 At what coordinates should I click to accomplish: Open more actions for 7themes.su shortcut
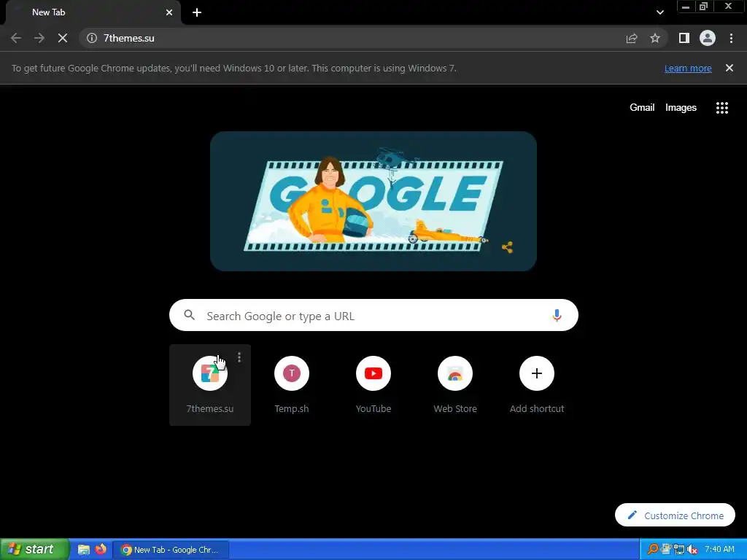(x=239, y=357)
